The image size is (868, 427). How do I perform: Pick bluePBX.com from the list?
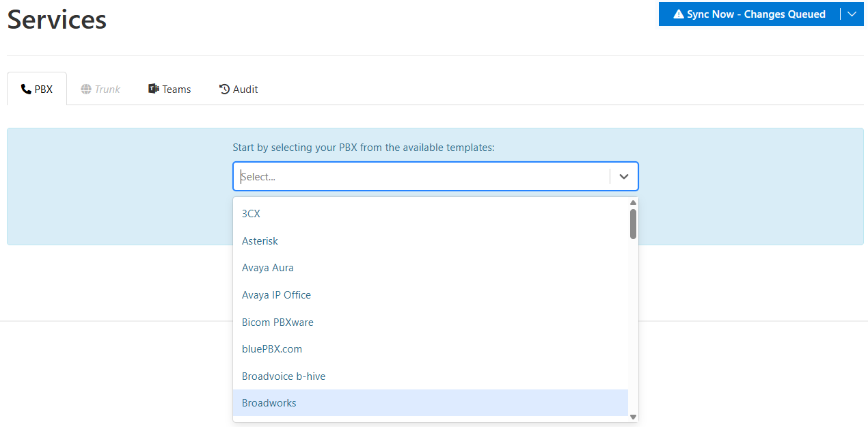pos(431,349)
